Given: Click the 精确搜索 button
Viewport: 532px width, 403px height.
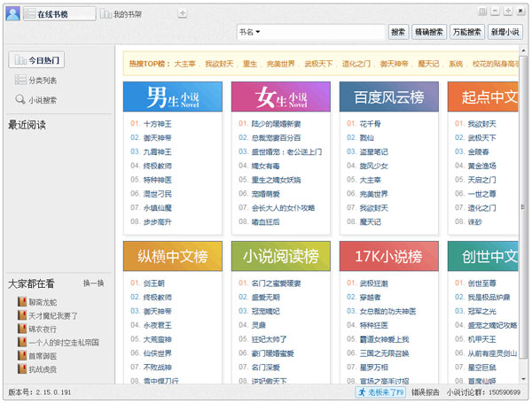Looking at the screenshot, I should click(x=429, y=32).
